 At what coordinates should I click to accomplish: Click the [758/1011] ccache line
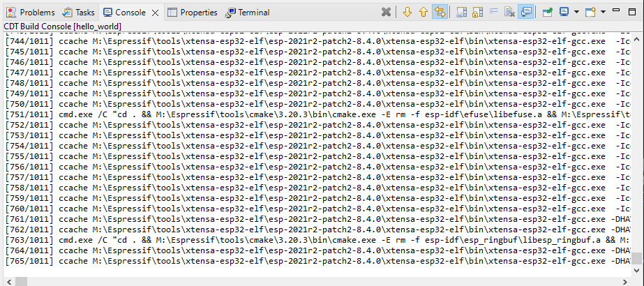318,188
